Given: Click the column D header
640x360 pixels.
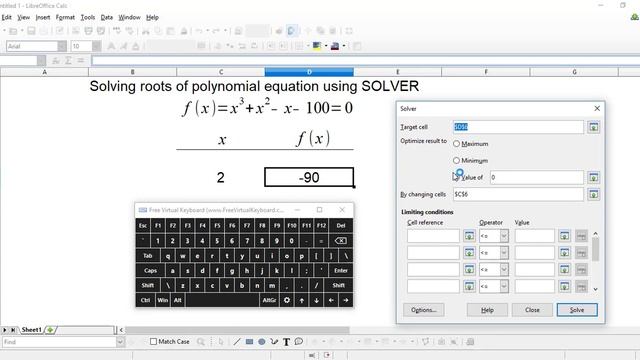Looking at the screenshot, I should (x=309, y=72).
